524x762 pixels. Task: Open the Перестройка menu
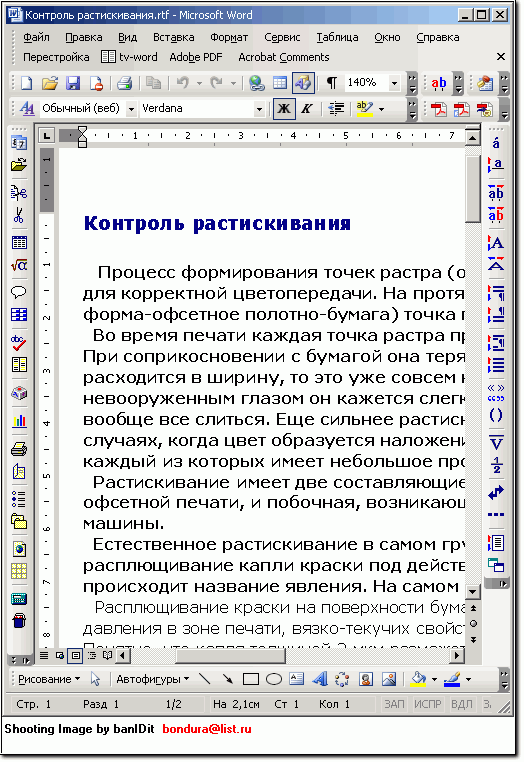(x=56, y=57)
